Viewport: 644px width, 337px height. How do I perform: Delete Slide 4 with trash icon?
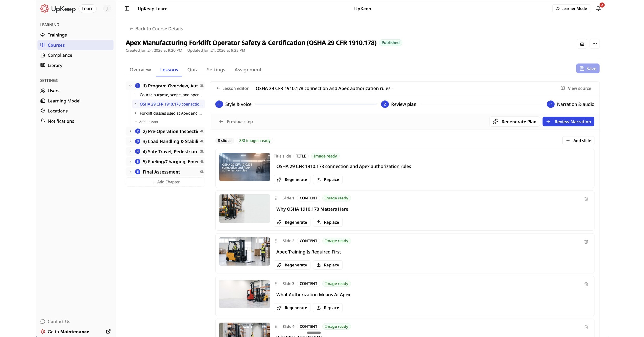coord(586,327)
